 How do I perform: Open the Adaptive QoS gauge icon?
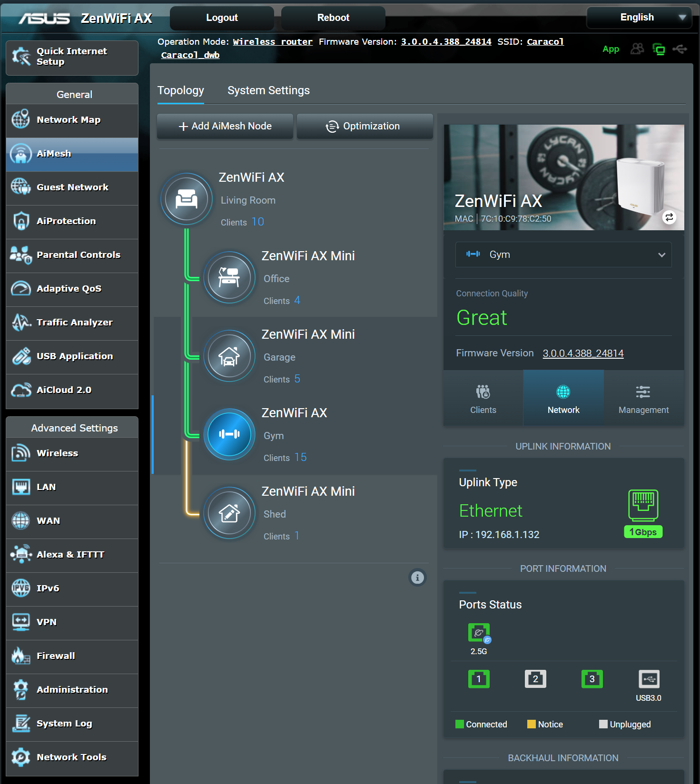(21, 288)
